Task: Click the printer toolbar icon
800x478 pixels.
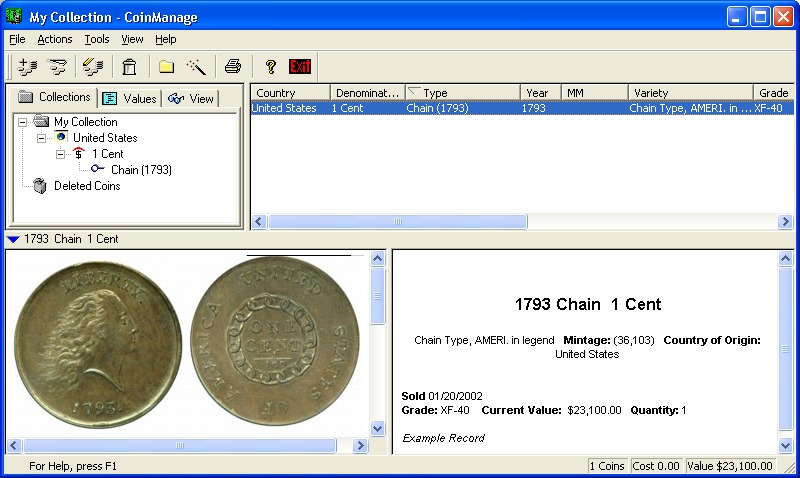Action: click(x=233, y=66)
